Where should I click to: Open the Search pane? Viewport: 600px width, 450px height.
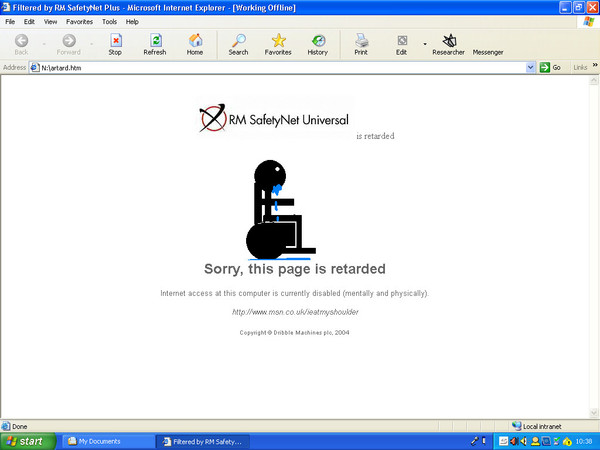[x=238, y=45]
